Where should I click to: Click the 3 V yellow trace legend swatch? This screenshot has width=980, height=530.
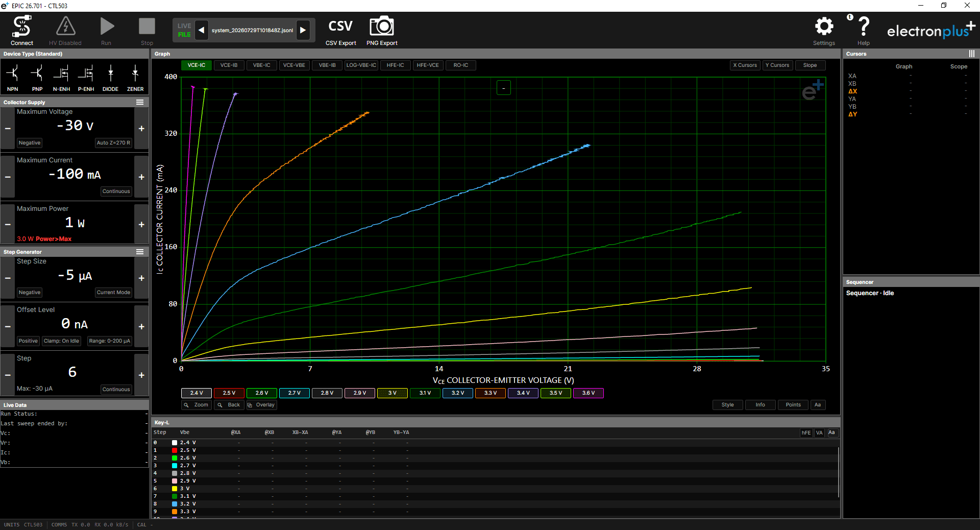pos(393,393)
